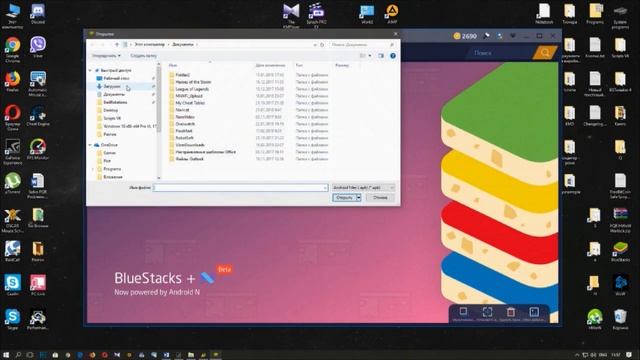Open Task View on taskbar
This screenshot has width=640, height=360.
[30, 355]
